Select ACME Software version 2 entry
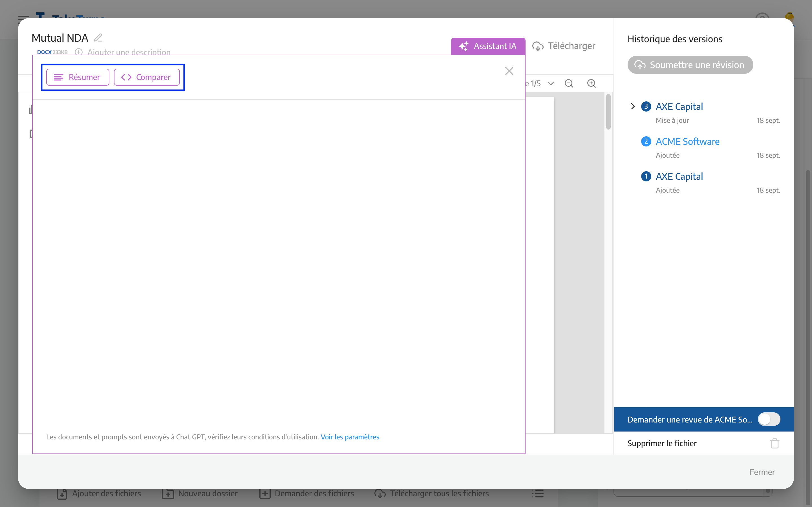 pos(687,141)
